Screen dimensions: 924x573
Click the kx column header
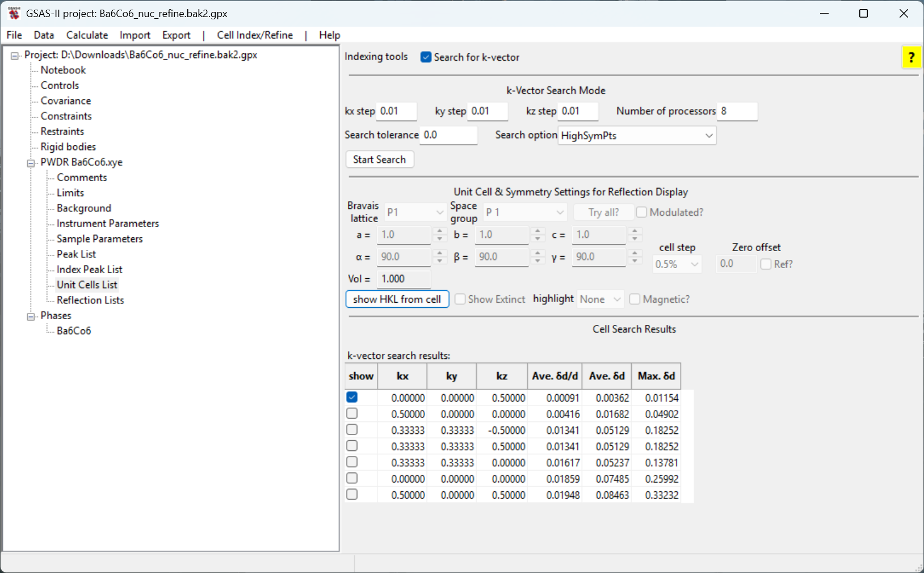point(402,376)
